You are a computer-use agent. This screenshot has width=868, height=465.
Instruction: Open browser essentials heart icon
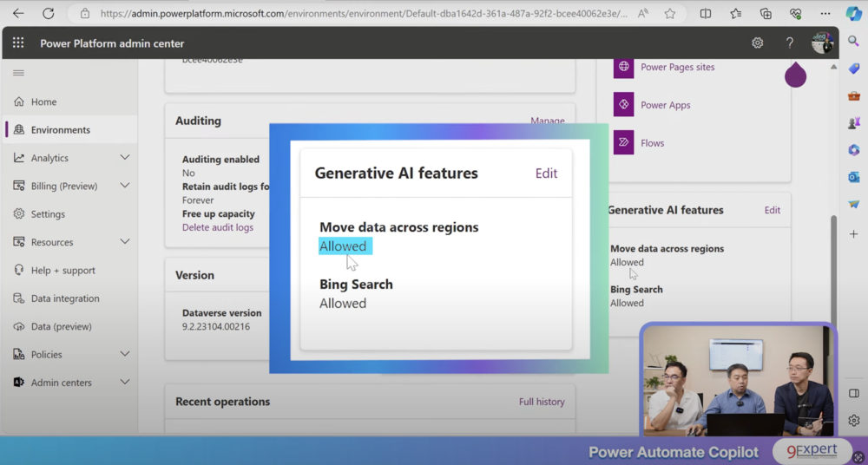[796, 14]
